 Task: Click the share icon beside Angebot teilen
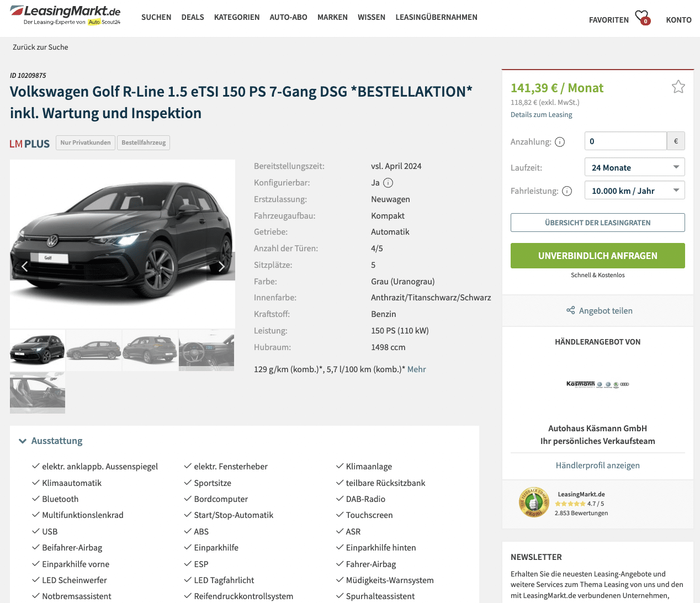[570, 310]
